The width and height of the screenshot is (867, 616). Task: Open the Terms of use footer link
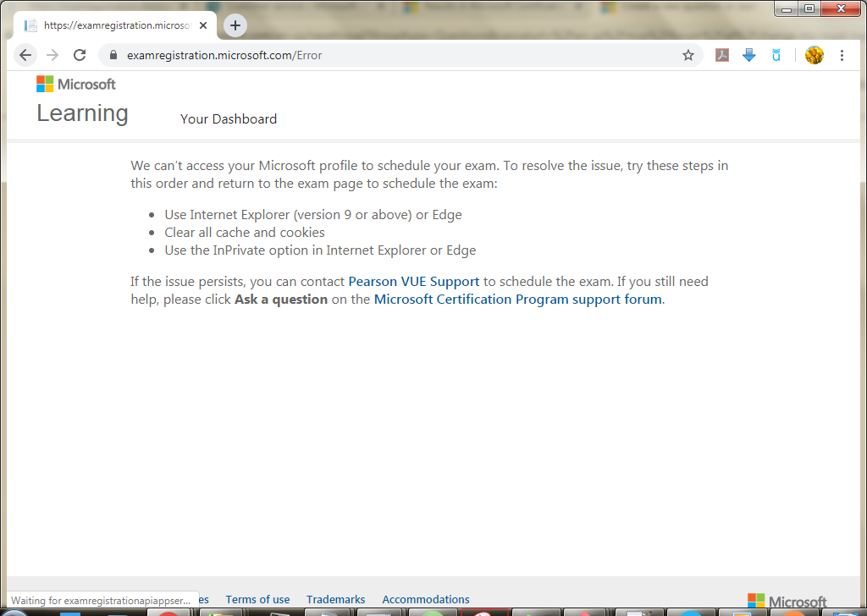pyautogui.click(x=257, y=599)
